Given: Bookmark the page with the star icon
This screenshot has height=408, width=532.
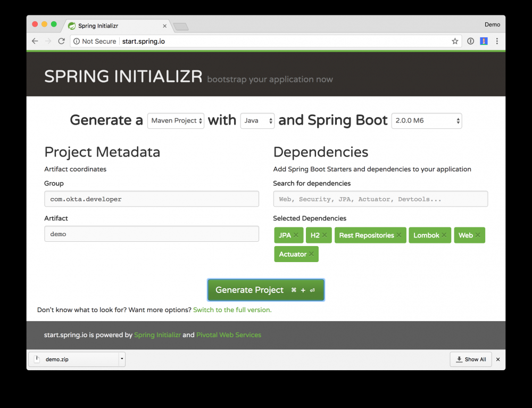Looking at the screenshot, I should coord(455,40).
